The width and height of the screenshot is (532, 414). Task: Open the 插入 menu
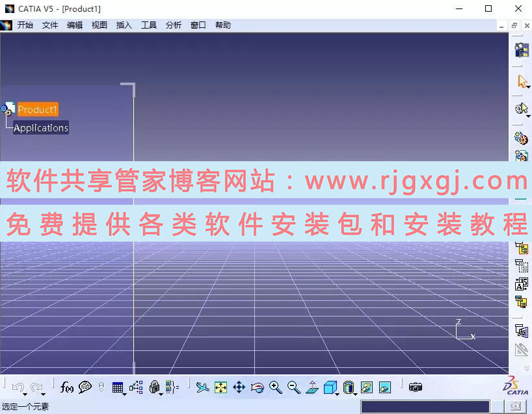124,25
